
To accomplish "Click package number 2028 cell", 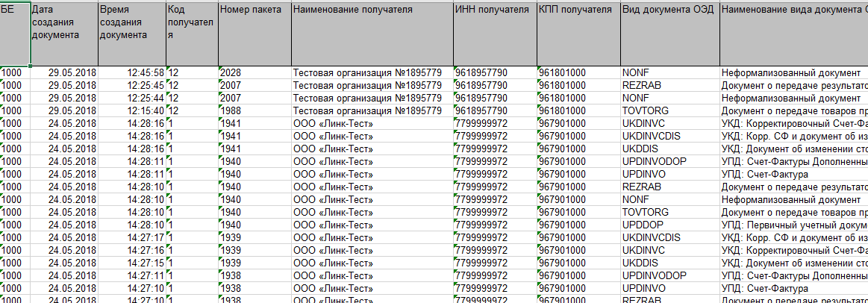I will point(255,73).
